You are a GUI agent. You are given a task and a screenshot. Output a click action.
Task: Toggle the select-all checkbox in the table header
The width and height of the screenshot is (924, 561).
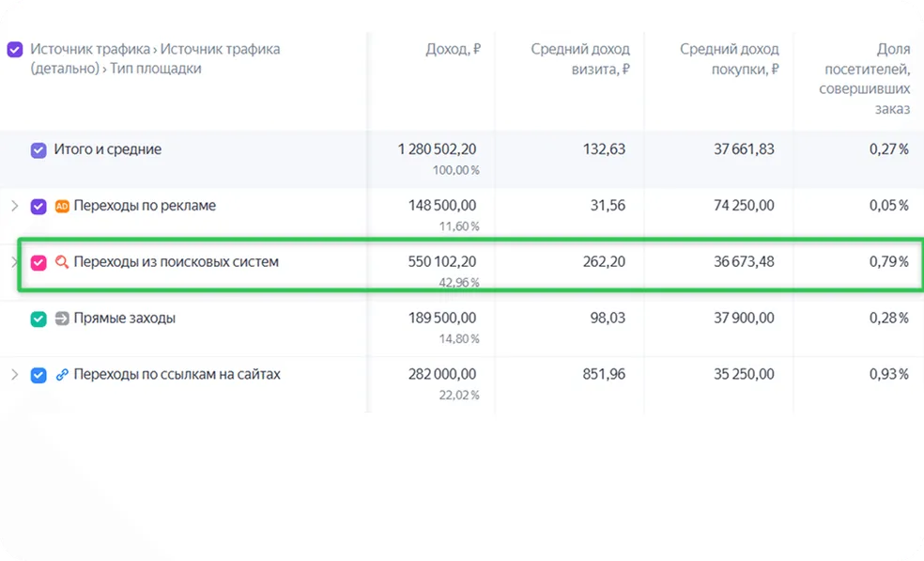pos(15,49)
